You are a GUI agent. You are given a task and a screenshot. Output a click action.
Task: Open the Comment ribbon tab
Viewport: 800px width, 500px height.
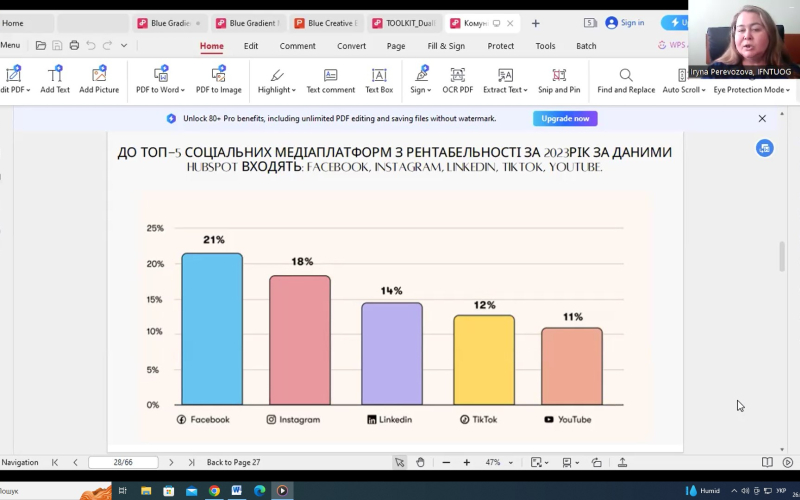(297, 46)
